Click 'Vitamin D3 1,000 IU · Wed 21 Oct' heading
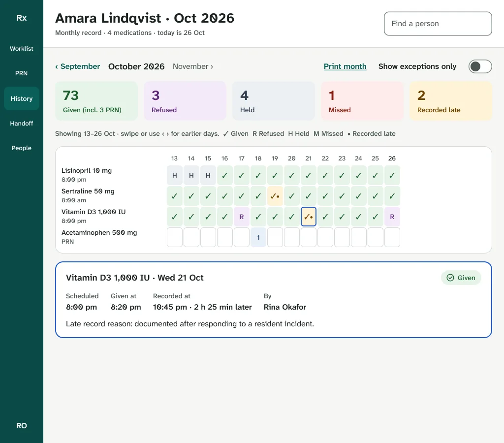This screenshot has height=443, width=504. point(135,278)
